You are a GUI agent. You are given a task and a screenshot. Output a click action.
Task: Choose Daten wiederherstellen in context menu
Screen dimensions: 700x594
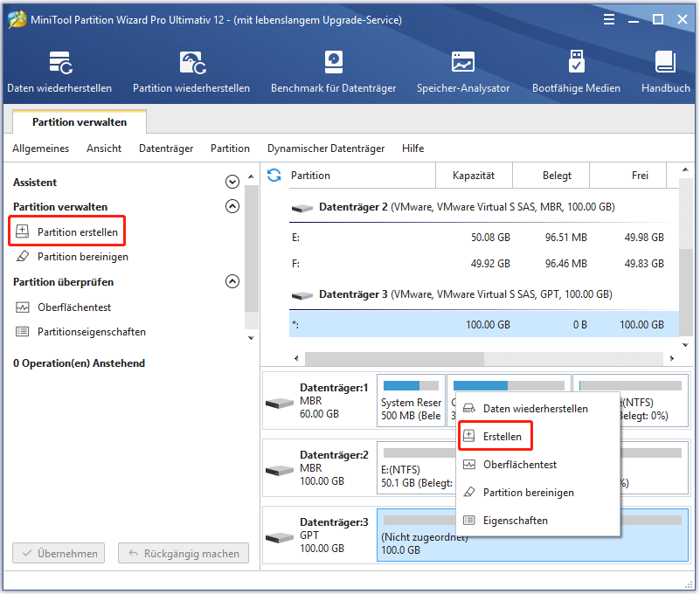(x=539, y=408)
